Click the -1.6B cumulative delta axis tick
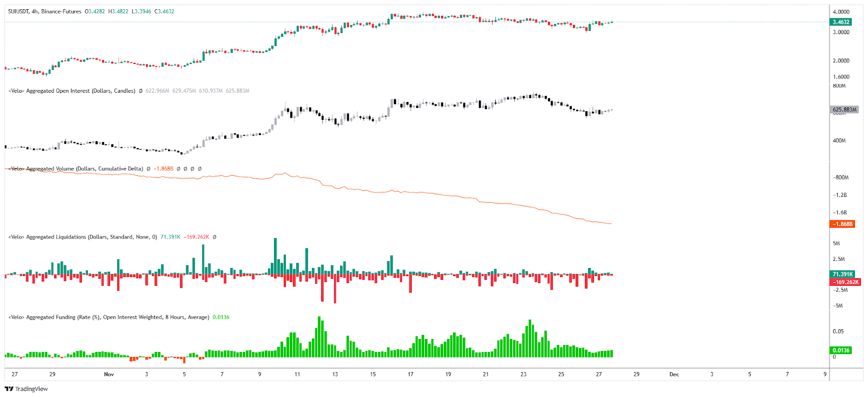The height and width of the screenshot is (397, 868). [840, 213]
